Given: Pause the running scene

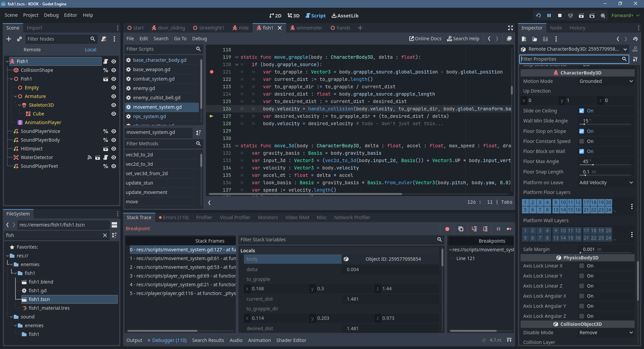Looking at the screenshot, I should click(549, 15).
